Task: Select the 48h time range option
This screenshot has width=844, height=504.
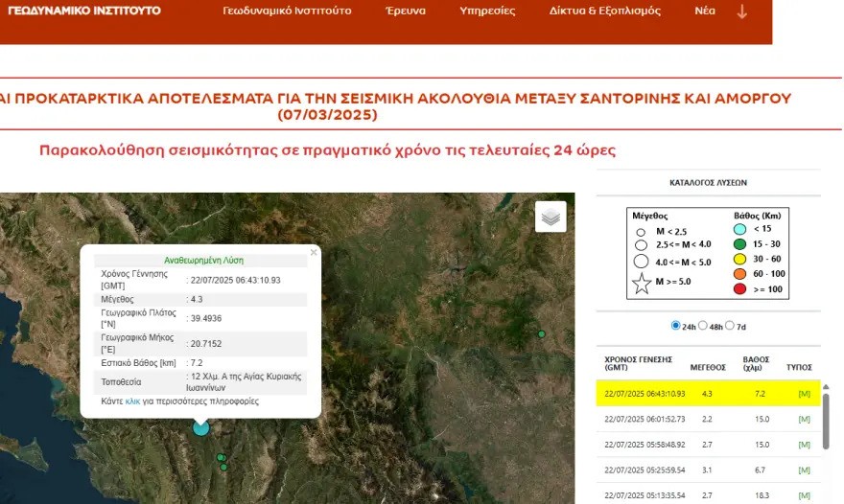Action: tap(702, 326)
